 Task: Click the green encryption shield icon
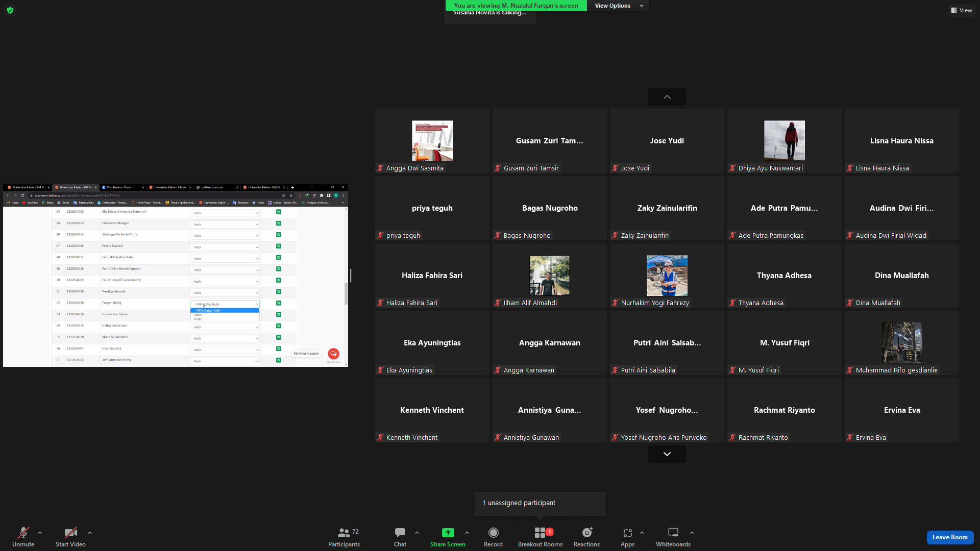pyautogui.click(x=10, y=10)
